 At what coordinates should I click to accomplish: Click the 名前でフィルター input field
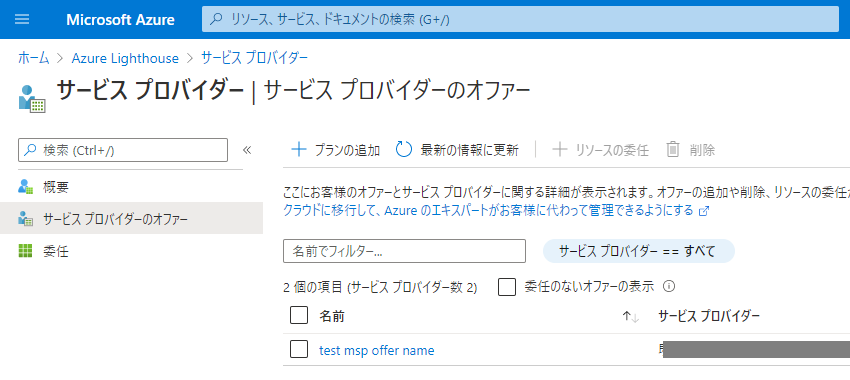[x=404, y=251]
